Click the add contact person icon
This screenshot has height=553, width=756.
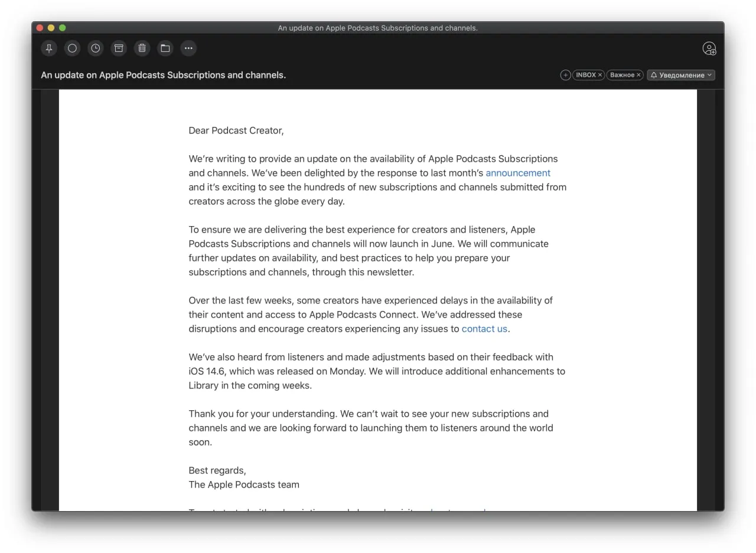coord(709,48)
